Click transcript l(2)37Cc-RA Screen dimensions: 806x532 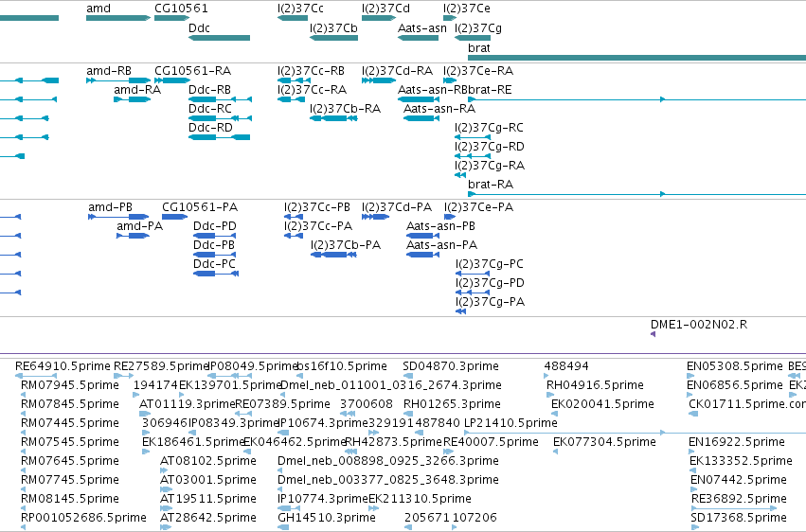(291, 99)
